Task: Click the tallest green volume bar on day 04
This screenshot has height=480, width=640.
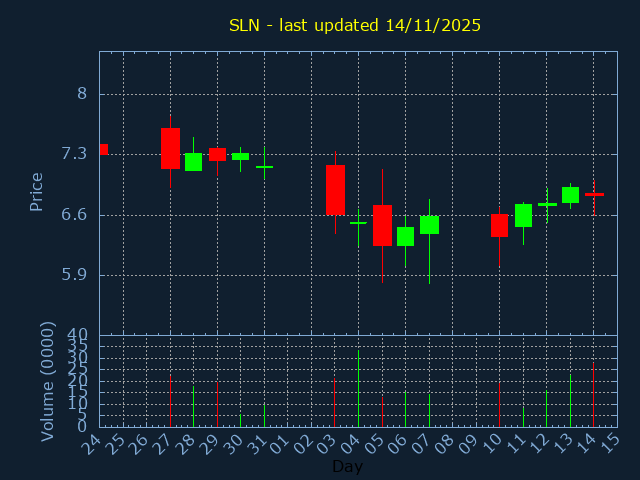Action: click(358, 388)
